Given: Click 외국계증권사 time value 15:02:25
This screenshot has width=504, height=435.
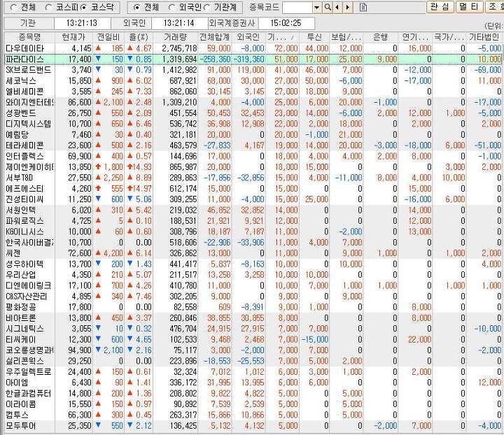Looking at the screenshot, I should pos(286,23).
